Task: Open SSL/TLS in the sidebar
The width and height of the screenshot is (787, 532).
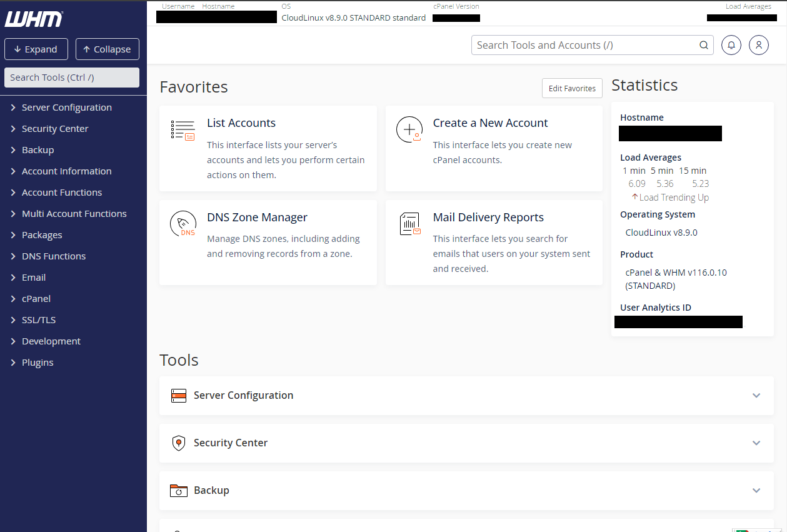Action: pyautogui.click(x=39, y=320)
